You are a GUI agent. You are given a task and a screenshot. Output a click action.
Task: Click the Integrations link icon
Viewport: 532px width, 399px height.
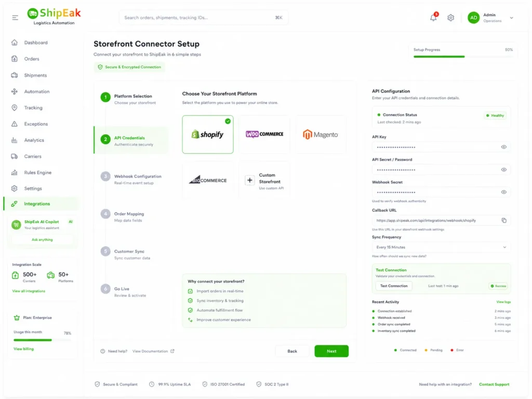[x=14, y=204]
